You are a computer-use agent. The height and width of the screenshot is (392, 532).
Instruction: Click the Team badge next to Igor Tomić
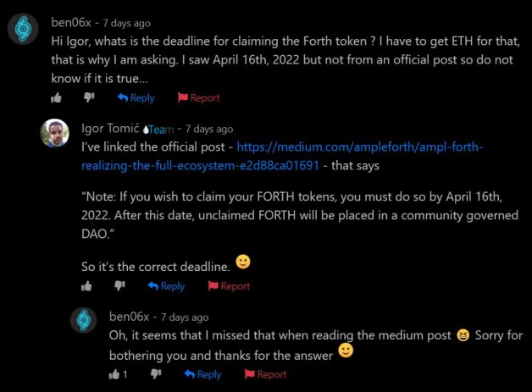pos(160,130)
